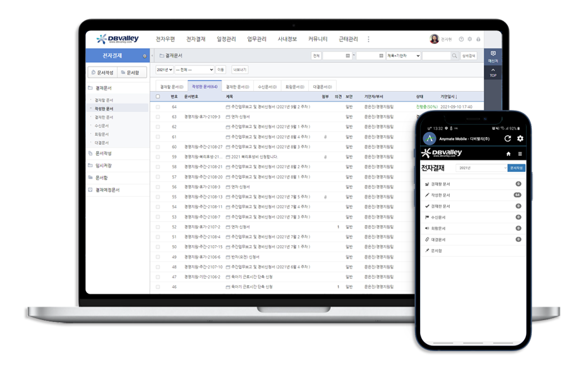
Task: Check the checkbox for row 63
Action: tap(158, 117)
